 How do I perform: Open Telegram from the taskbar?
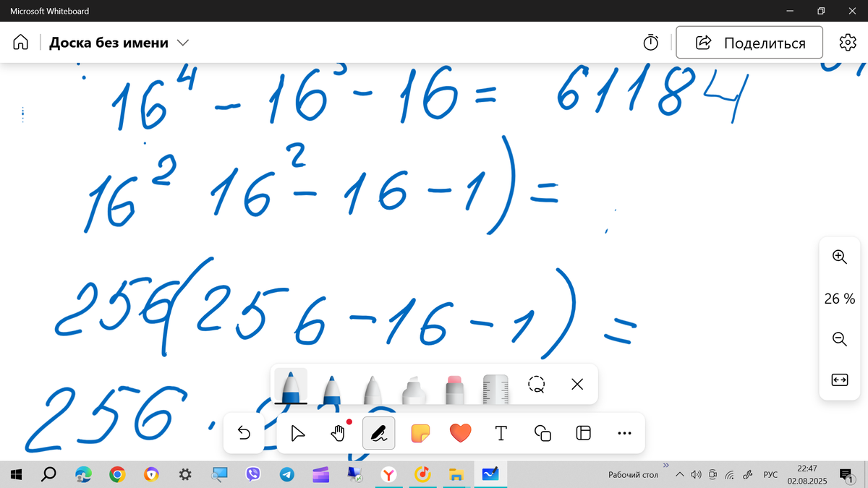click(287, 474)
